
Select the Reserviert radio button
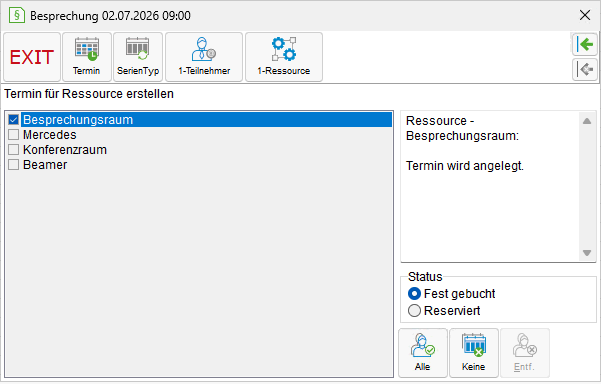click(x=414, y=311)
